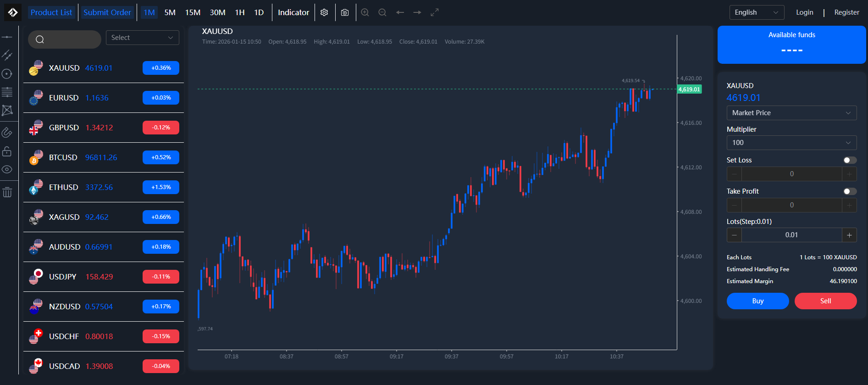Lock drawings with the padlock icon
Screen dimensions: 868x385
tap(7, 151)
